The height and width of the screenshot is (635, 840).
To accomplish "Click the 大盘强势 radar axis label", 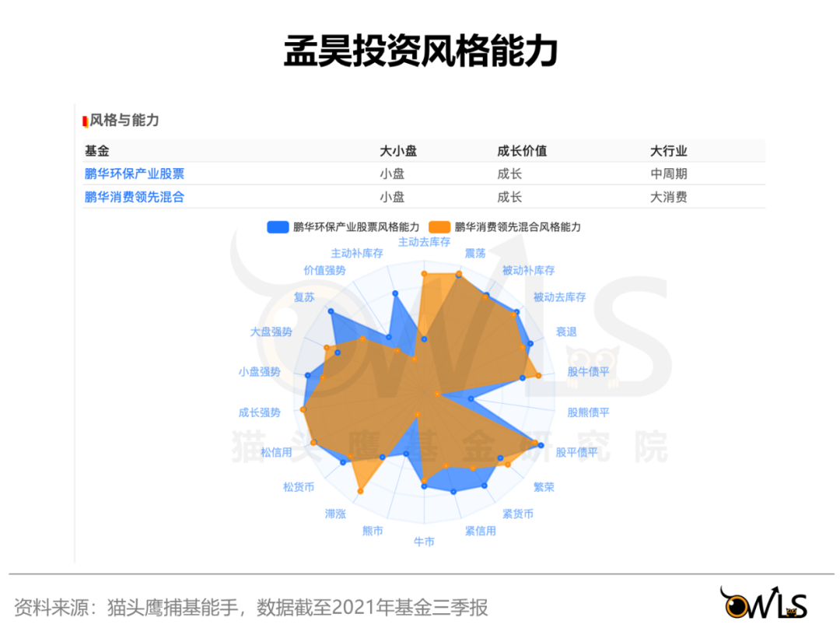I will (x=271, y=332).
